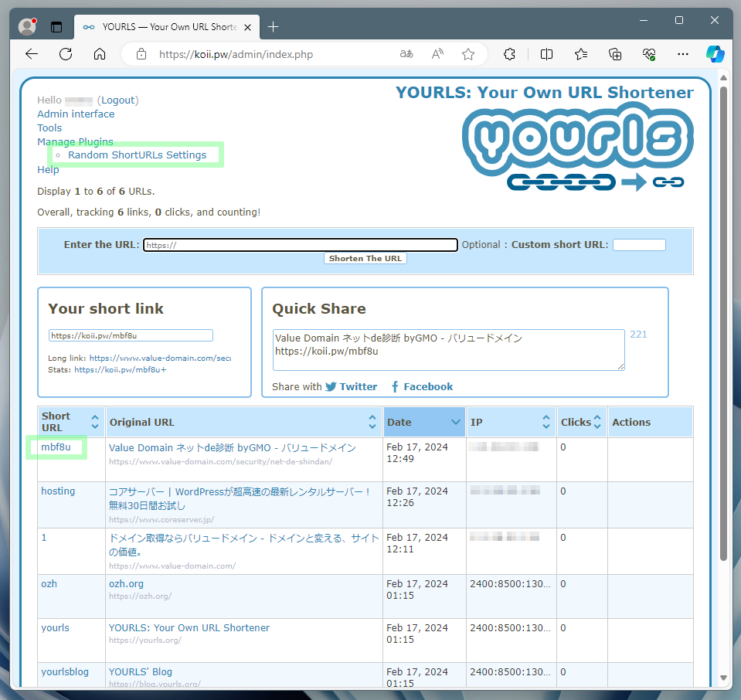Open the translate page icon
The width and height of the screenshot is (741, 700).
(406, 54)
